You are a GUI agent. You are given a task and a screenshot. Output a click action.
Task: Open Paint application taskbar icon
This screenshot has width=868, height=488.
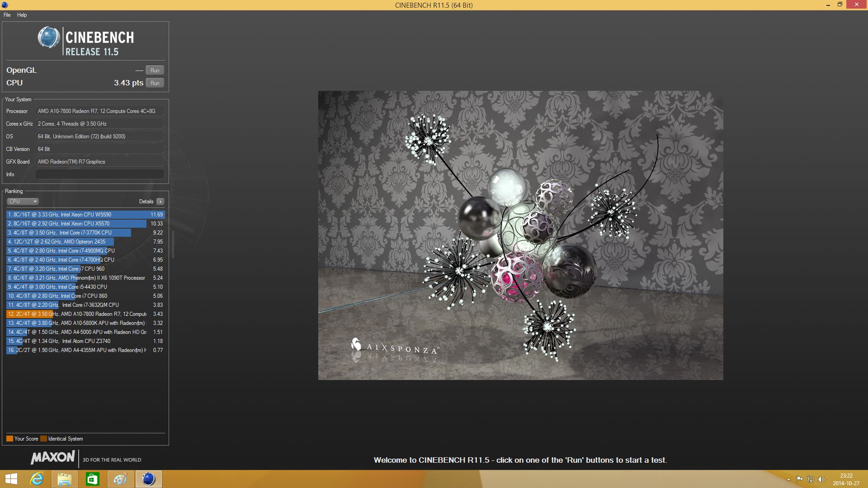tap(120, 479)
